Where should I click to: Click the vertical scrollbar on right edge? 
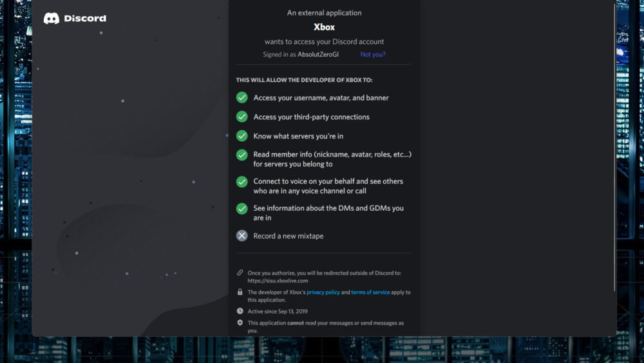[x=614, y=148]
